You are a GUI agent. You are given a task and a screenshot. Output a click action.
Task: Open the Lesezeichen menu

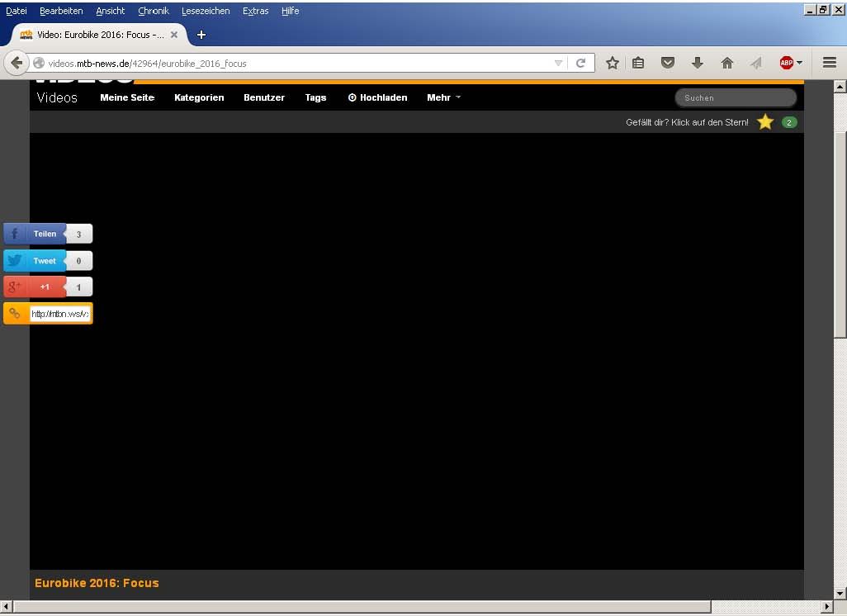(x=206, y=11)
